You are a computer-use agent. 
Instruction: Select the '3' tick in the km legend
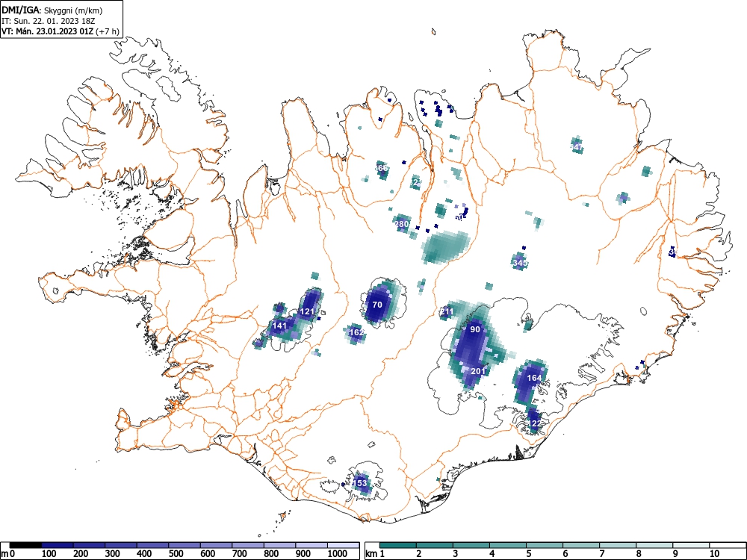(456, 554)
